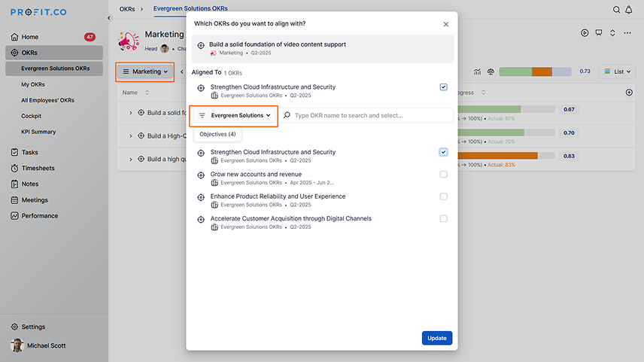Expand the Build a high qu... row
The height and width of the screenshot is (362, 644).
[131, 159]
